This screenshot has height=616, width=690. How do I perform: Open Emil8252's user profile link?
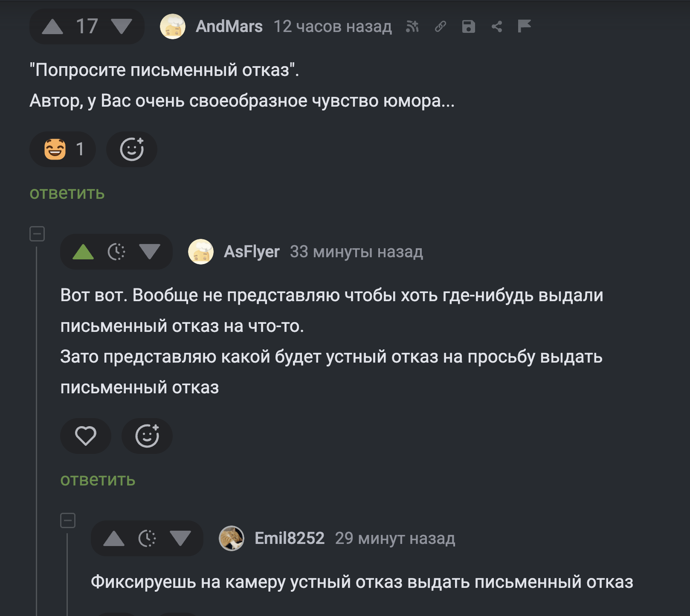click(289, 538)
